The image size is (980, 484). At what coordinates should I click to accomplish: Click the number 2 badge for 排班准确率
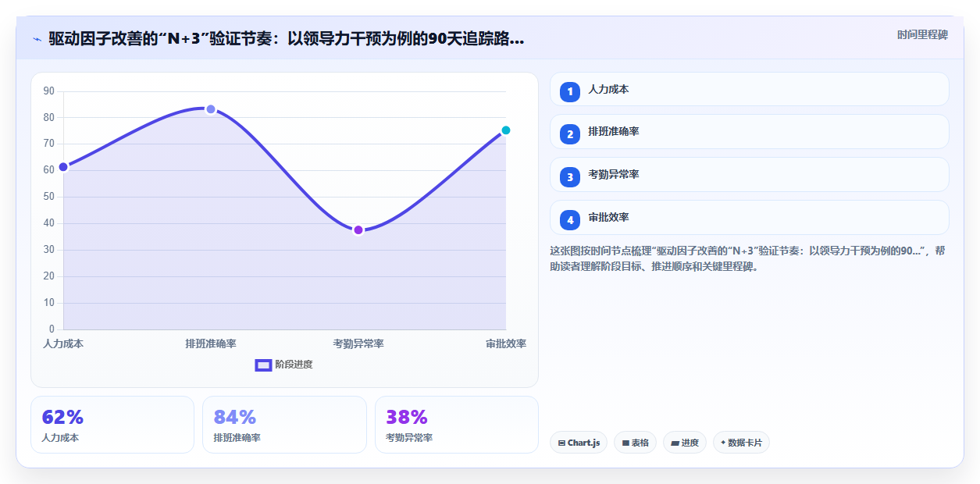point(570,134)
